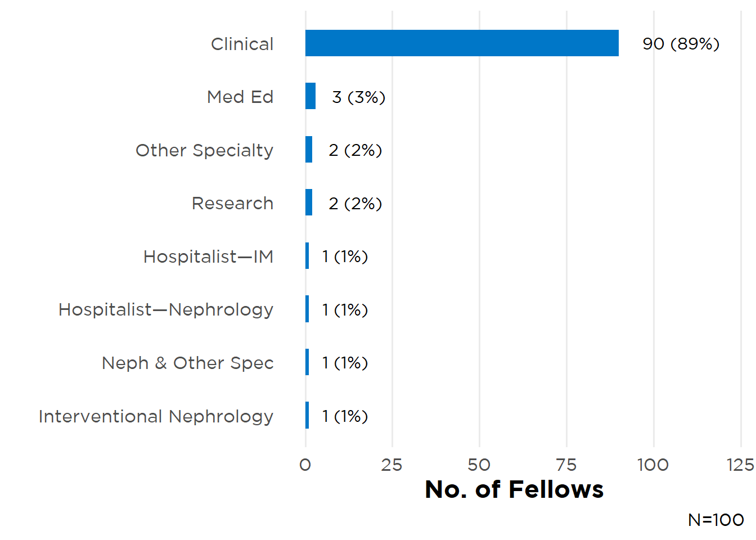Click the Hospitalist—Nephrology category label
This screenshot has width=756, height=540.
(166, 309)
